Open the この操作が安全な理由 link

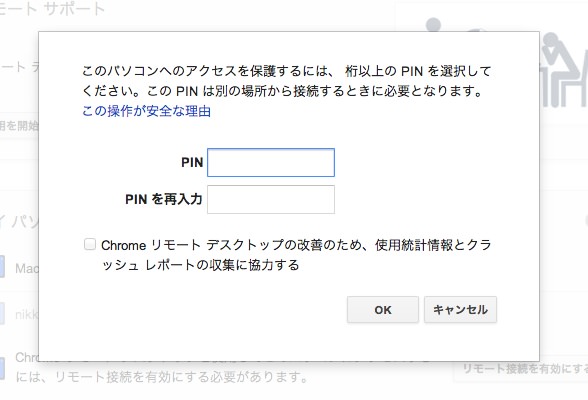point(146,111)
